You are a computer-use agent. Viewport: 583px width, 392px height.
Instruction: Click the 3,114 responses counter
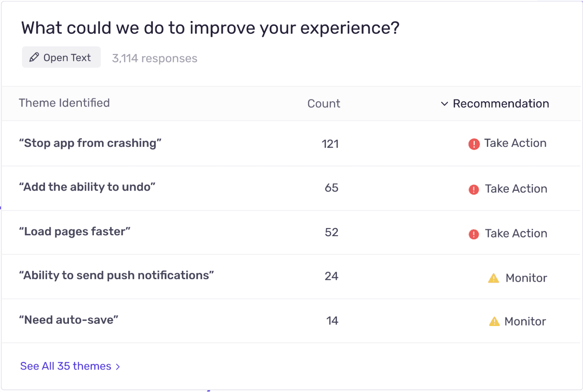click(155, 58)
